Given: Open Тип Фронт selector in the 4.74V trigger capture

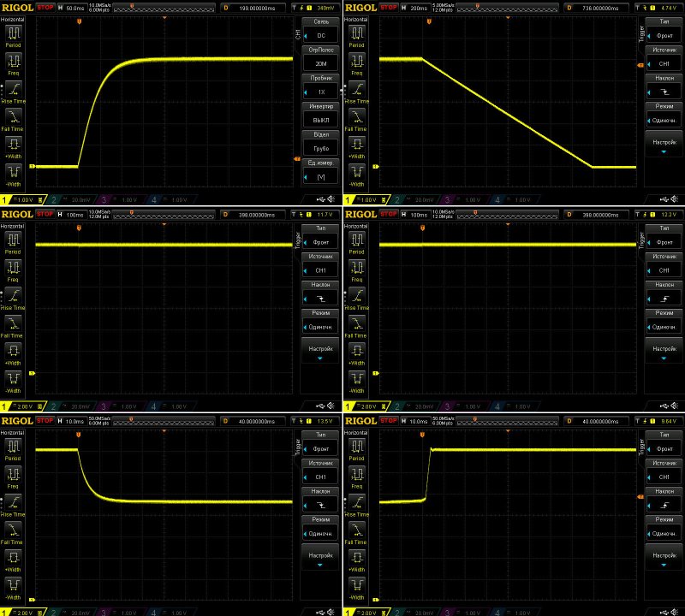Looking at the screenshot, I should coord(664,31).
